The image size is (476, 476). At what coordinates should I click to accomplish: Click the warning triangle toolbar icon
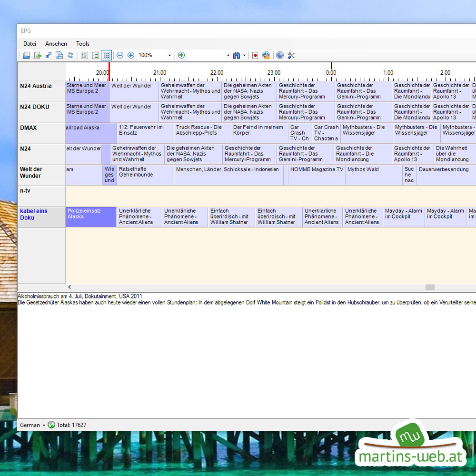(266, 55)
